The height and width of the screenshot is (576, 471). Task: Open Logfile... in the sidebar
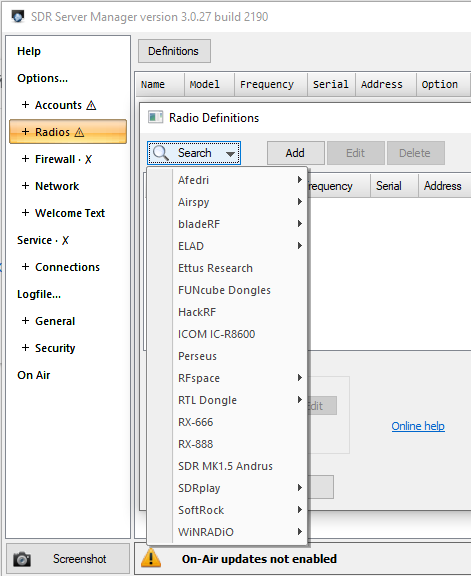coord(39,294)
